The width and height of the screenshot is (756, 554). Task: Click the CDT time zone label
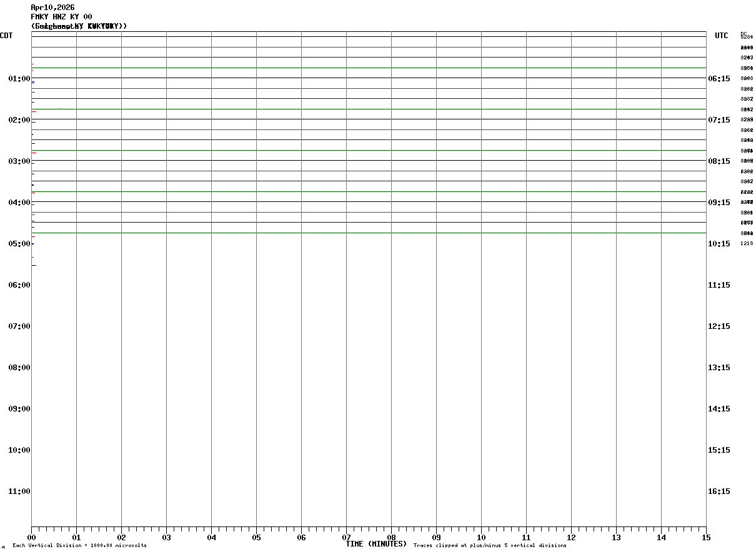[x=6, y=36]
